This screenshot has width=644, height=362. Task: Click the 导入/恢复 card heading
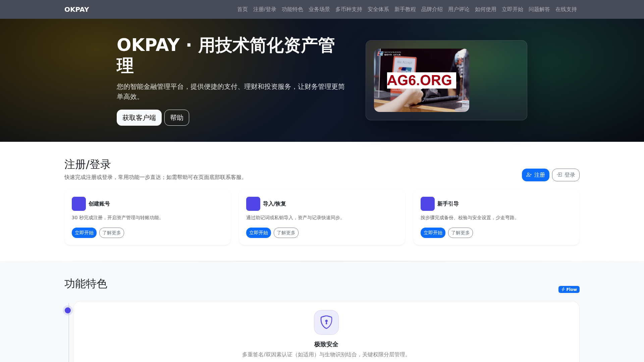point(274,204)
